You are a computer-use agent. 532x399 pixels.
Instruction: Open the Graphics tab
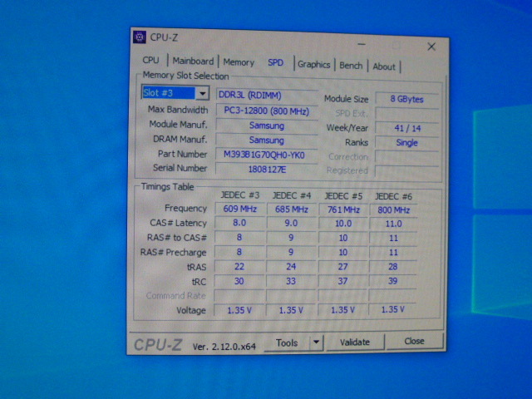314,64
